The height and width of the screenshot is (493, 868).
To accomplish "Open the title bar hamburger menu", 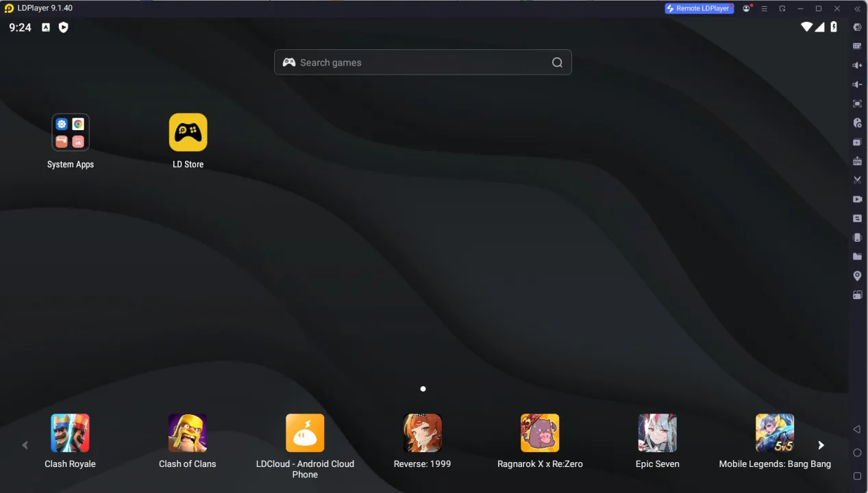I will (x=765, y=8).
